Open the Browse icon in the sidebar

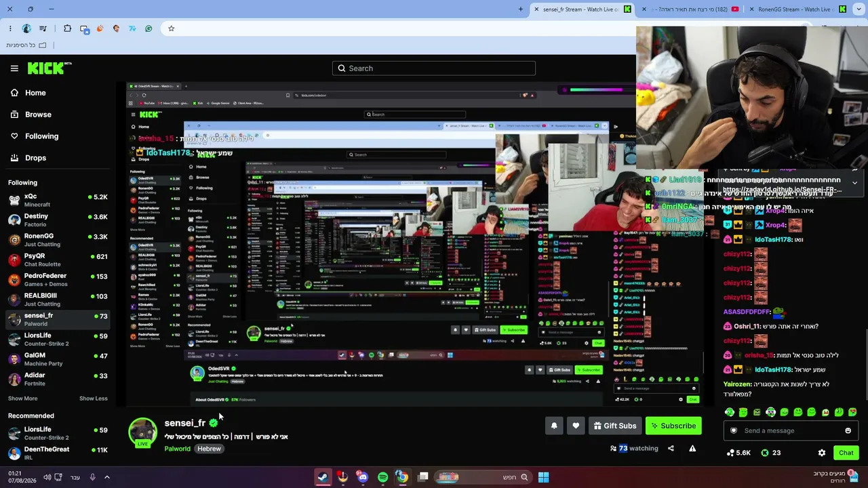pos(14,115)
